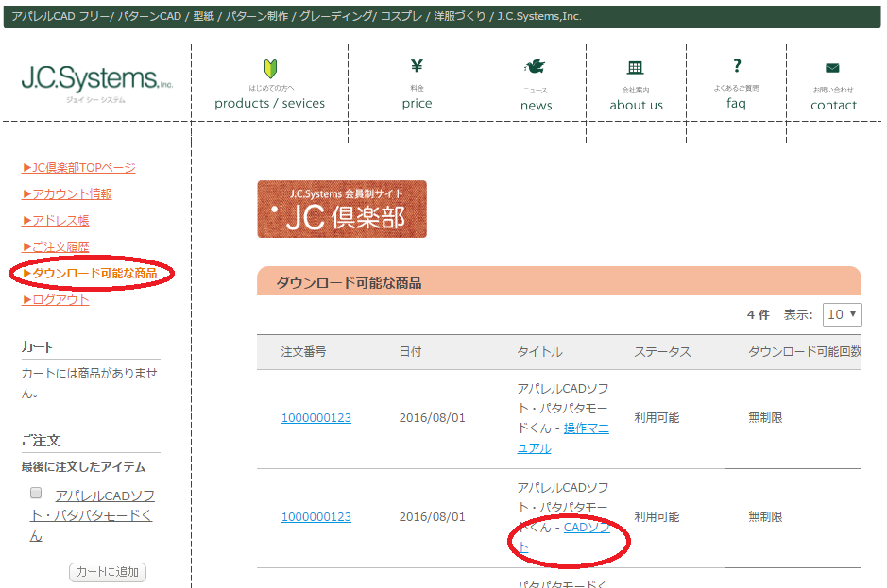Open the faq page

pos(736,103)
